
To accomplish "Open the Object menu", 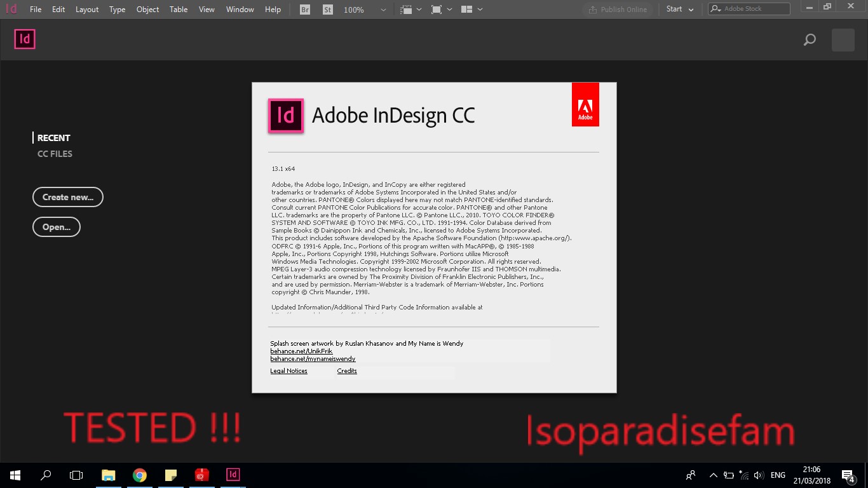I will (147, 10).
